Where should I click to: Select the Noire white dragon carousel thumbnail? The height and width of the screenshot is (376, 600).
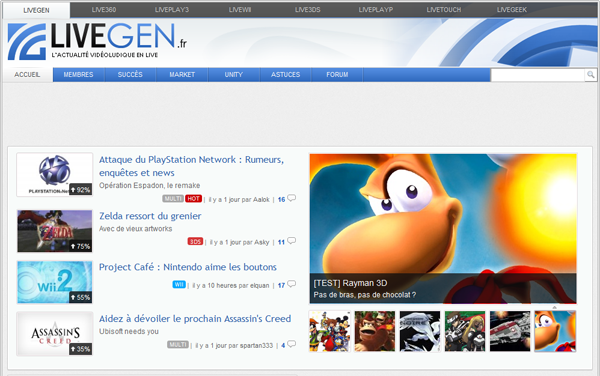(x=420, y=331)
